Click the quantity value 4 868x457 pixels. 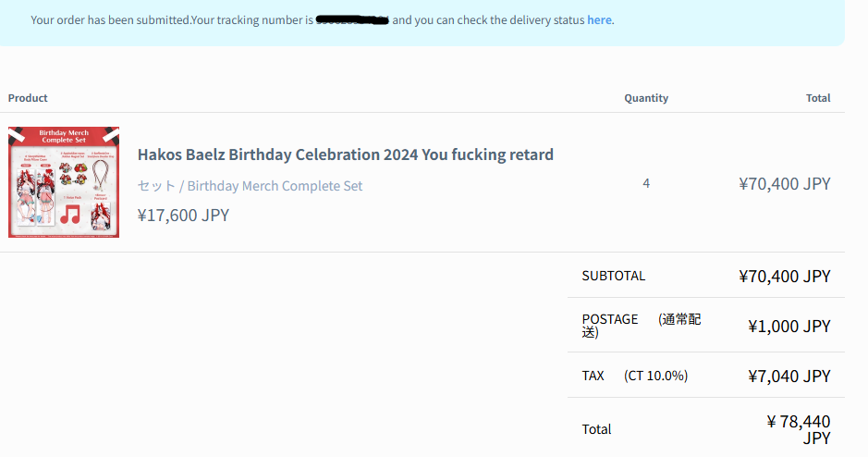(x=646, y=183)
